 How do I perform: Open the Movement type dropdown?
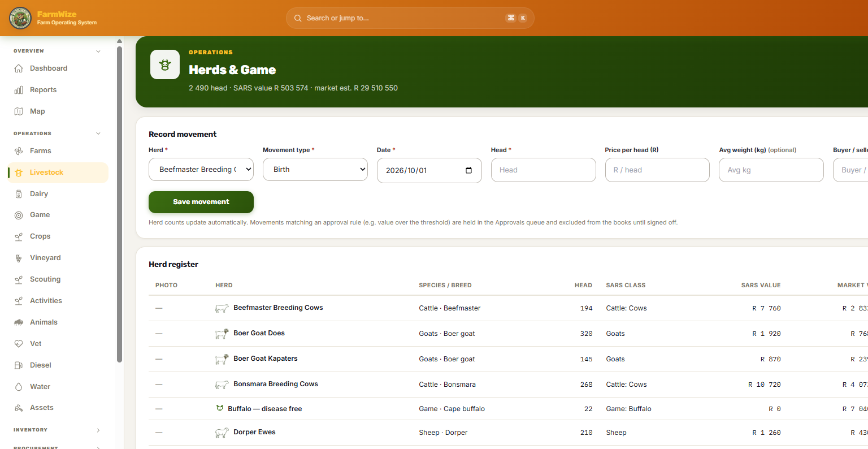(315, 169)
